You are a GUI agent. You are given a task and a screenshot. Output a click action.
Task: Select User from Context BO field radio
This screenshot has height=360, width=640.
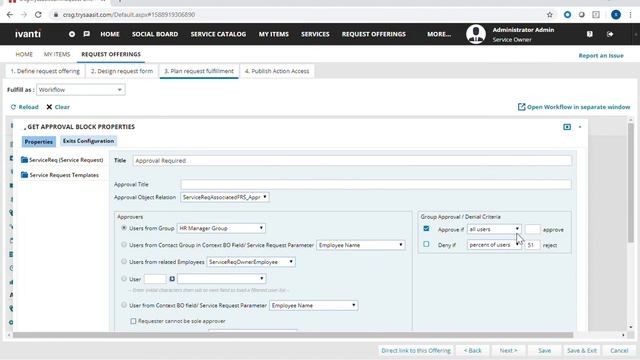(124, 305)
